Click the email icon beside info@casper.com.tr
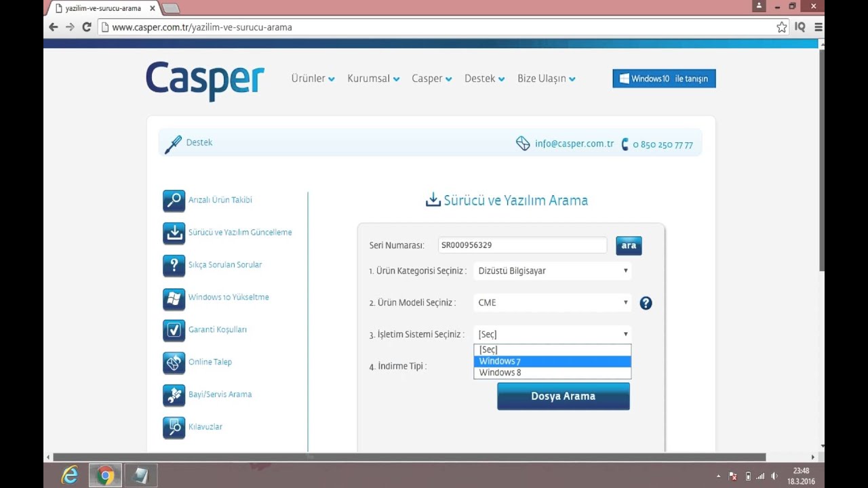The height and width of the screenshot is (488, 868). point(523,144)
